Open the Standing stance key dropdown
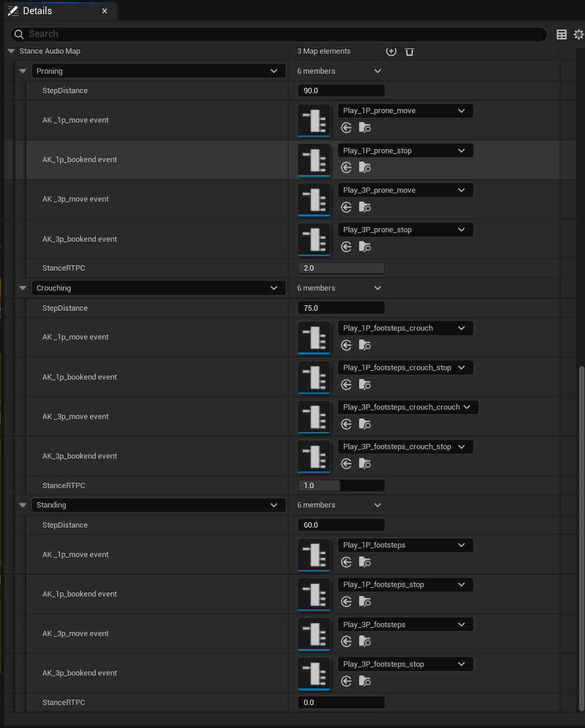585x728 pixels. tap(159, 505)
